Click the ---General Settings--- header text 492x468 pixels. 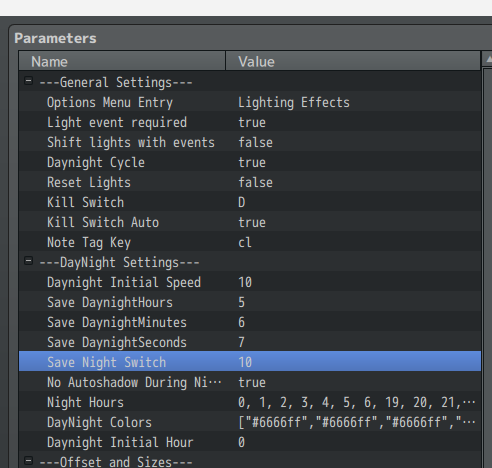[x=116, y=82]
